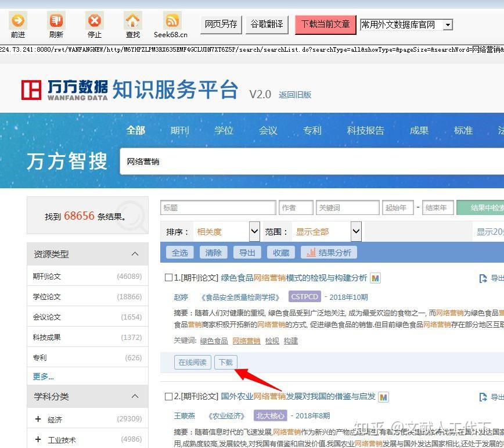Click the 谷歌翻译 button
Viewport: 504px width, 448px height.
coord(267,24)
